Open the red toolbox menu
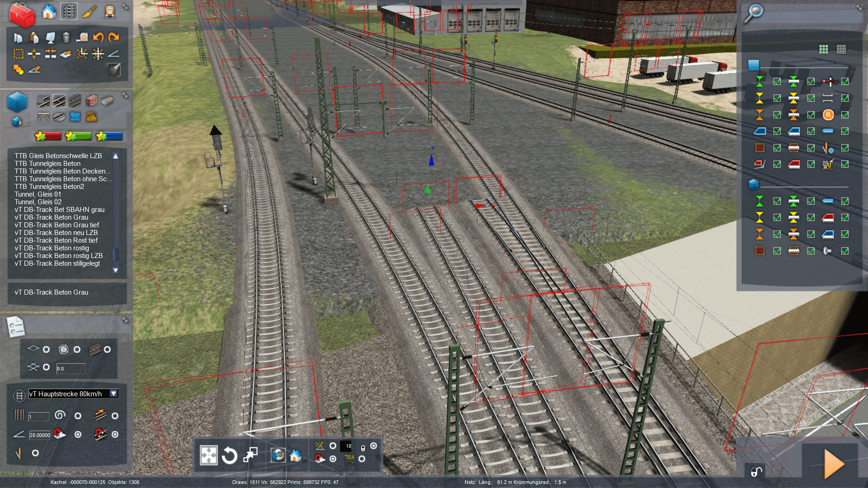 (22, 14)
